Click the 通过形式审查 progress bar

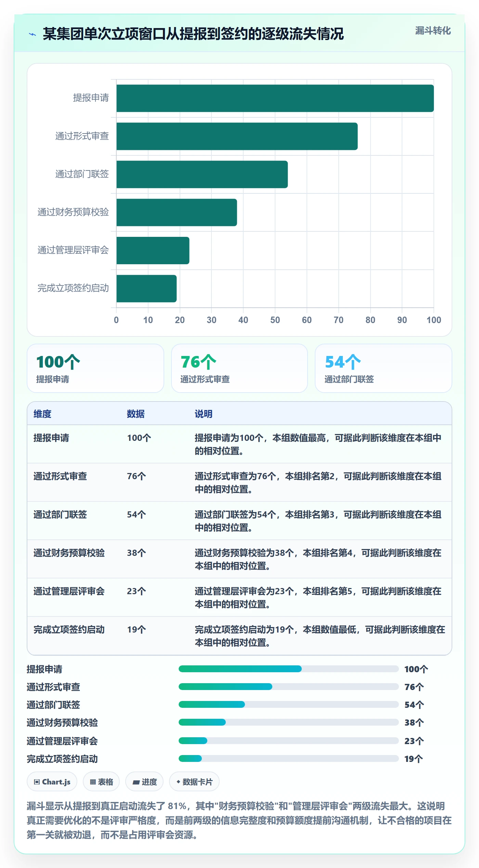click(x=289, y=687)
